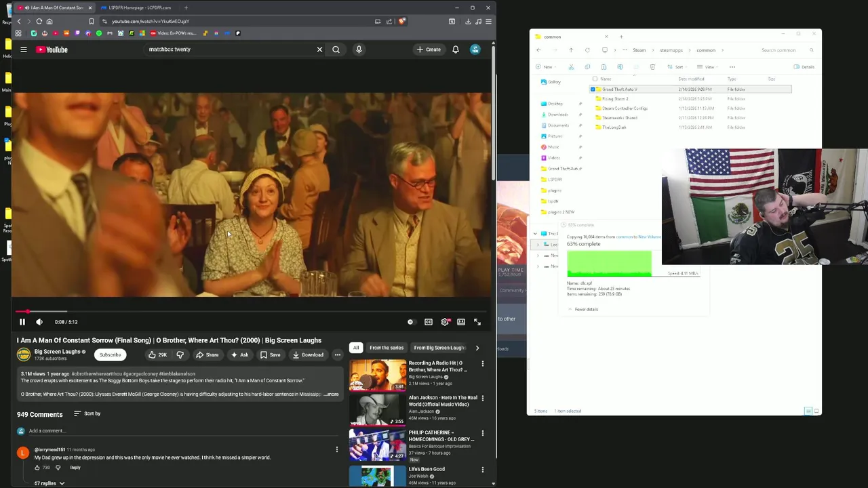This screenshot has height=488, width=868.
Task: Toggle closed captions in the player
Action: (429, 322)
